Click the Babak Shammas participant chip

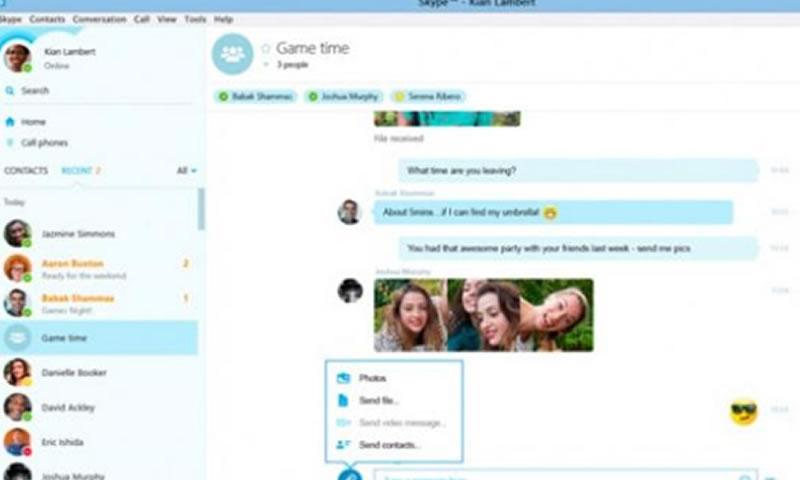(256, 96)
